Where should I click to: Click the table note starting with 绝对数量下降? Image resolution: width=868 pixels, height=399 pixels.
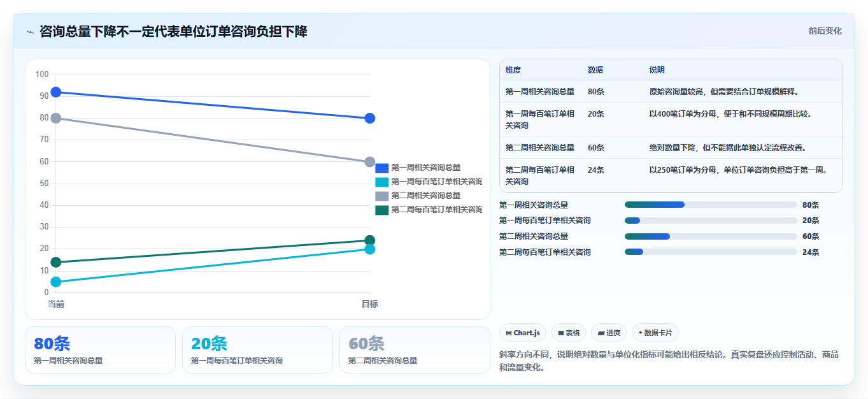pyautogui.click(x=728, y=148)
